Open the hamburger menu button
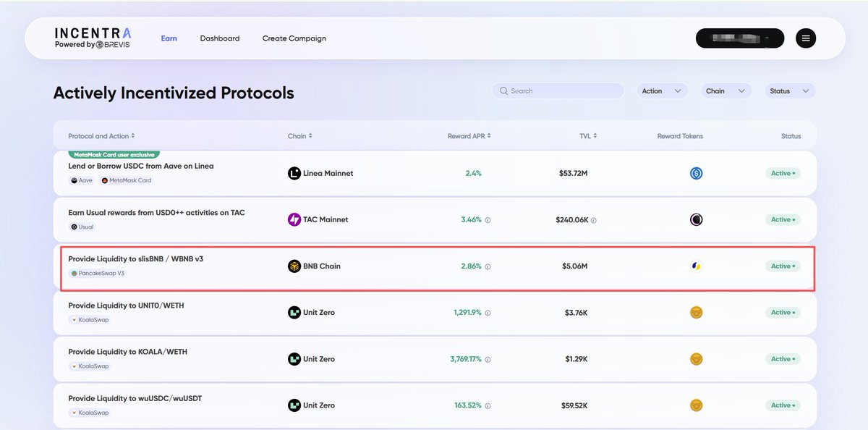868x430 pixels. click(x=806, y=38)
